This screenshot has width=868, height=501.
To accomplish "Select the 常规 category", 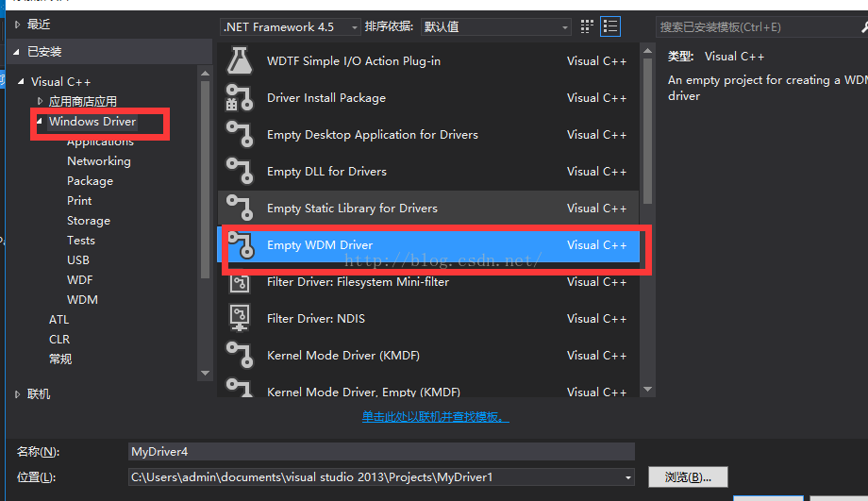I will (60, 359).
